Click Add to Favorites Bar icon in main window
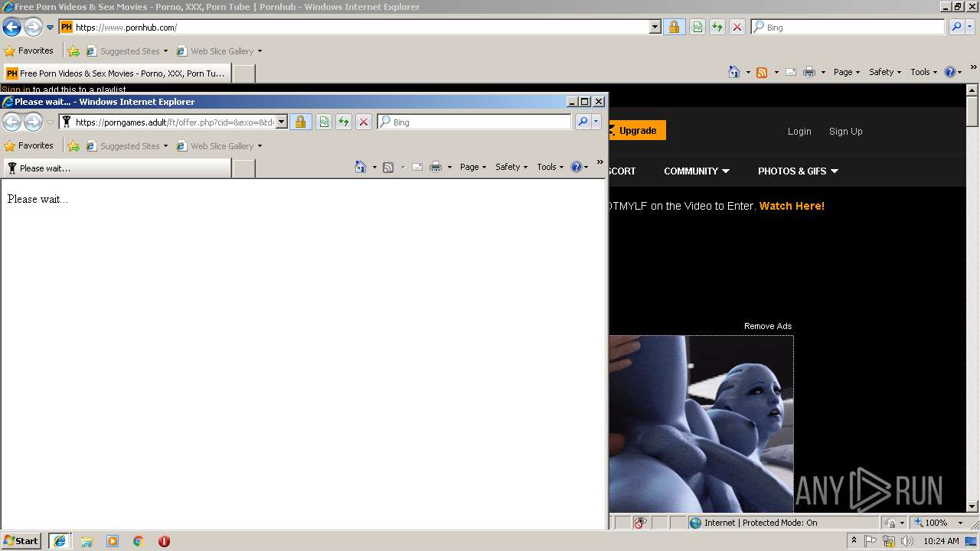 [x=73, y=51]
